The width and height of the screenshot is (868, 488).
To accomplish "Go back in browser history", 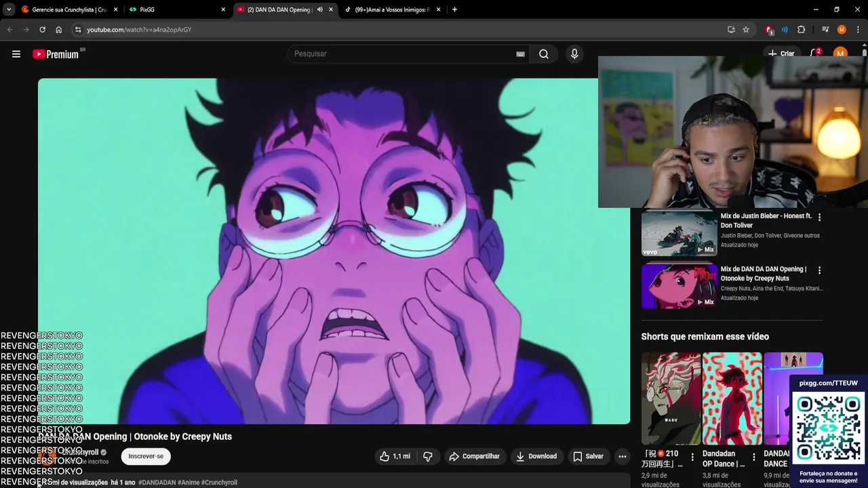I will [9, 30].
